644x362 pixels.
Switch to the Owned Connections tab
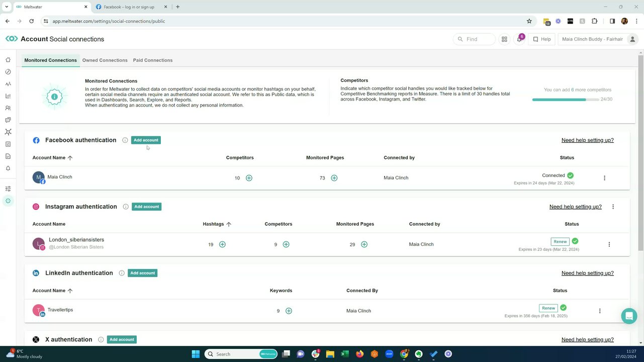tap(105, 60)
